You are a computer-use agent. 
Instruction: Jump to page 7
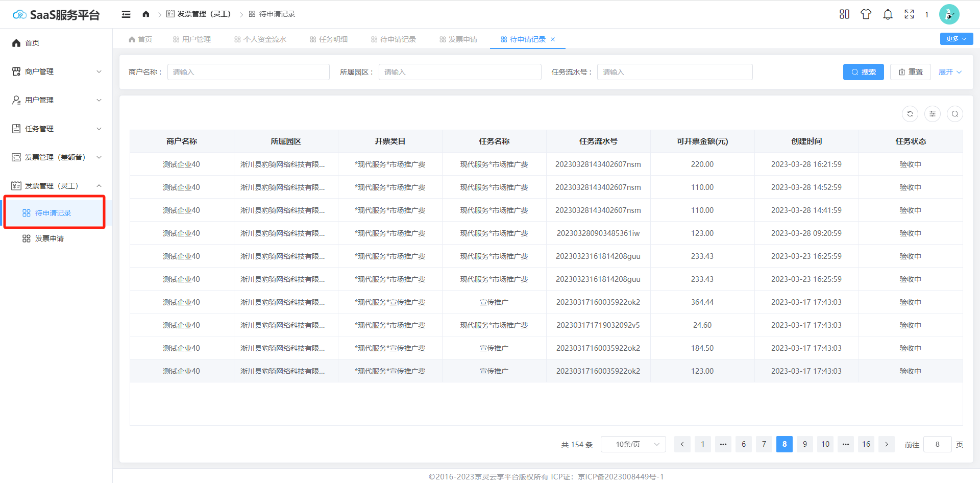764,444
